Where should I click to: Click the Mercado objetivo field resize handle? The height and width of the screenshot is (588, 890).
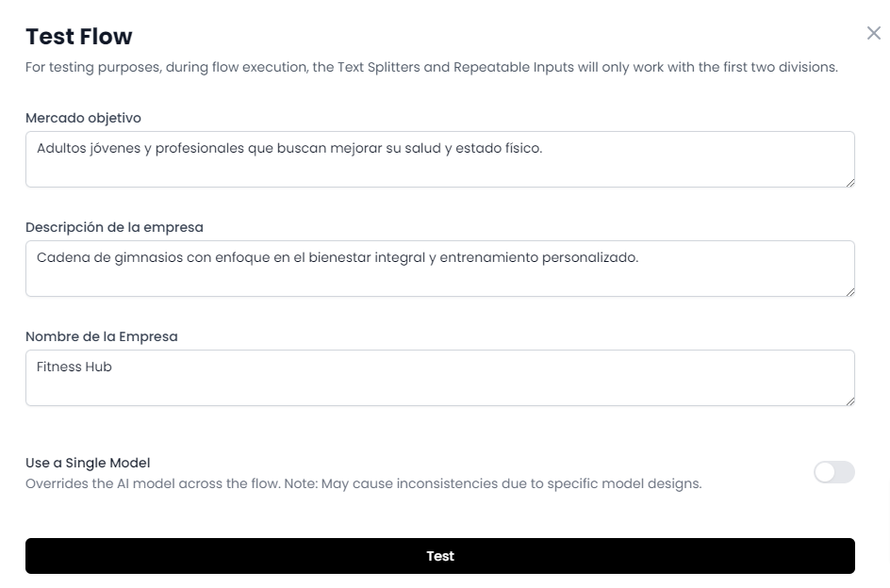[849, 182]
